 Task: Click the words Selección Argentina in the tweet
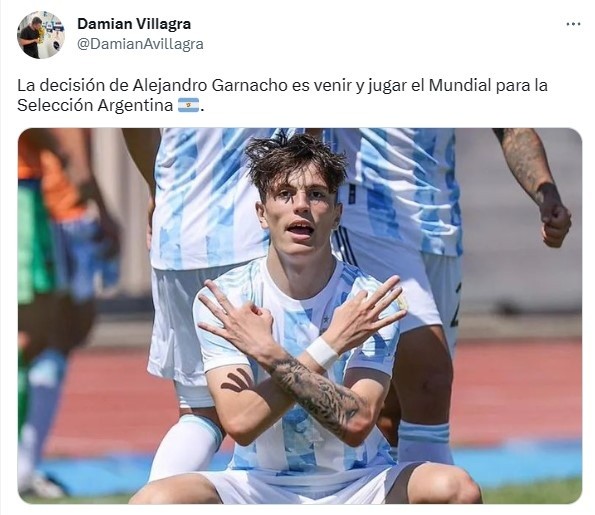pos(95,106)
